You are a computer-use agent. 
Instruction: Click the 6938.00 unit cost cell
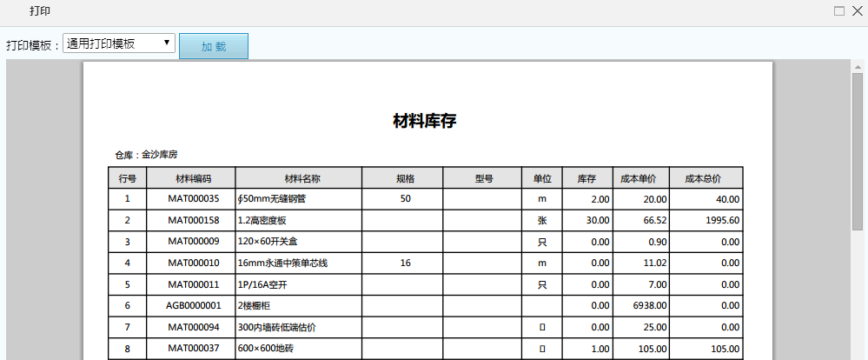(639, 305)
